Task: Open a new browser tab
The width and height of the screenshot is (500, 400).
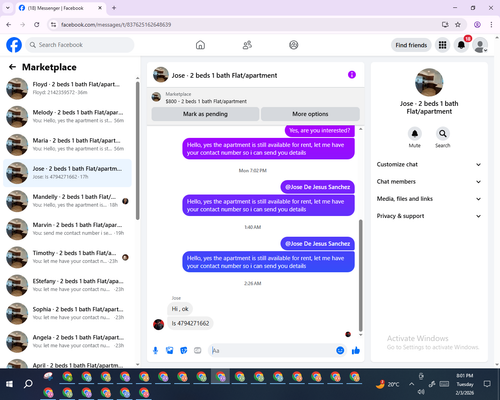Action: point(114,8)
